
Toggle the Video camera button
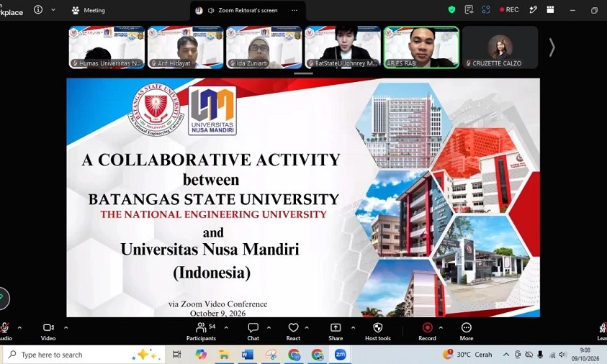(48, 332)
